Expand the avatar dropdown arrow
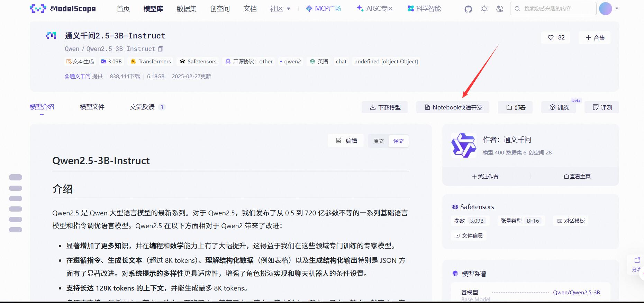 point(617,9)
